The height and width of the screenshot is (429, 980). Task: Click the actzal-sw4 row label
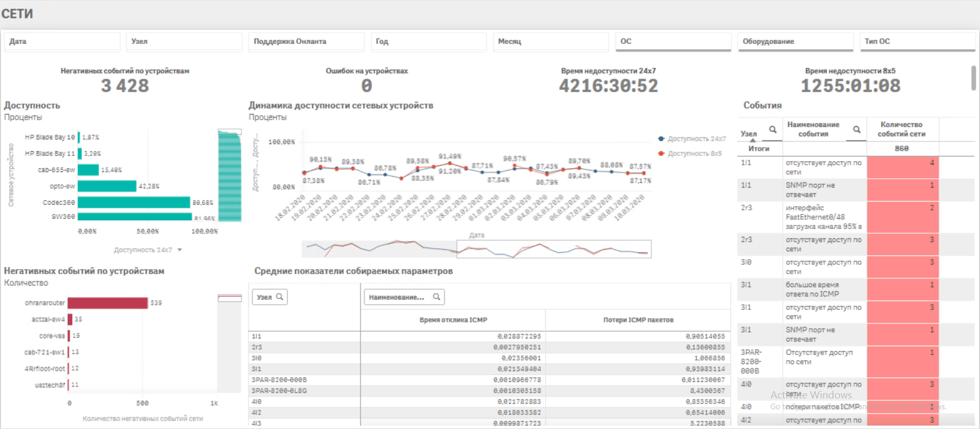coord(48,319)
